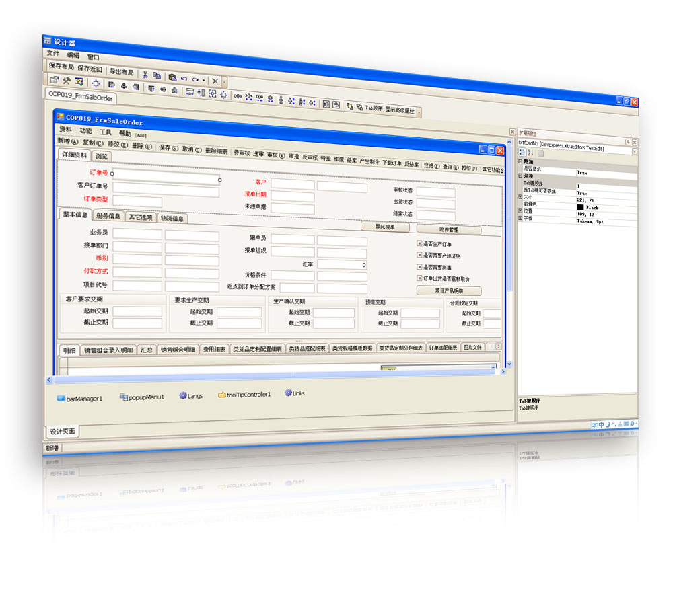Sort properties alphabetically with A-Z icon
673x616 pixels.
tap(530, 153)
